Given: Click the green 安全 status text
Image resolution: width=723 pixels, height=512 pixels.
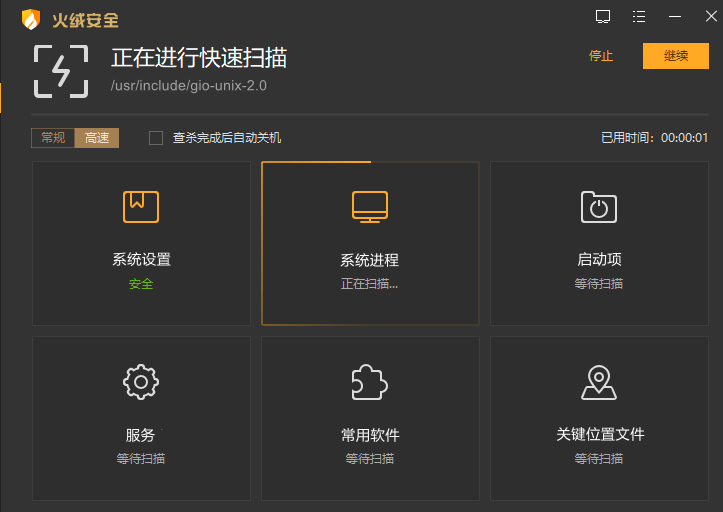Looking at the screenshot, I should (141, 284).
